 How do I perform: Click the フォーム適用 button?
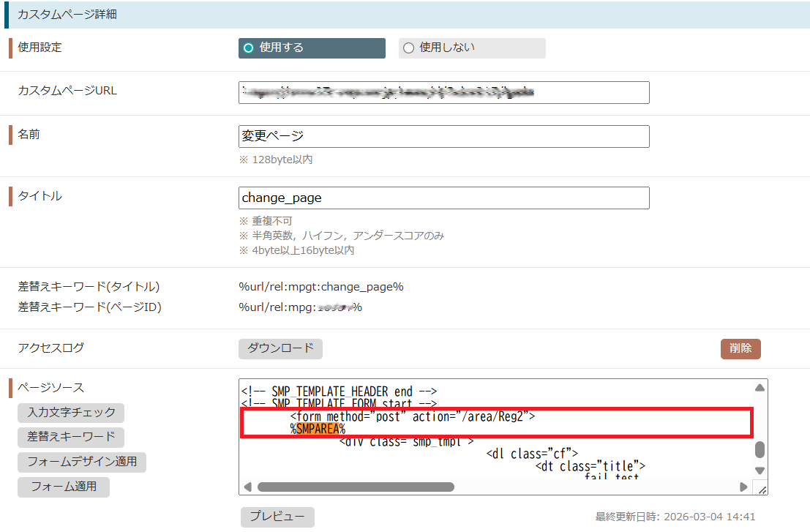pos(63,487)
